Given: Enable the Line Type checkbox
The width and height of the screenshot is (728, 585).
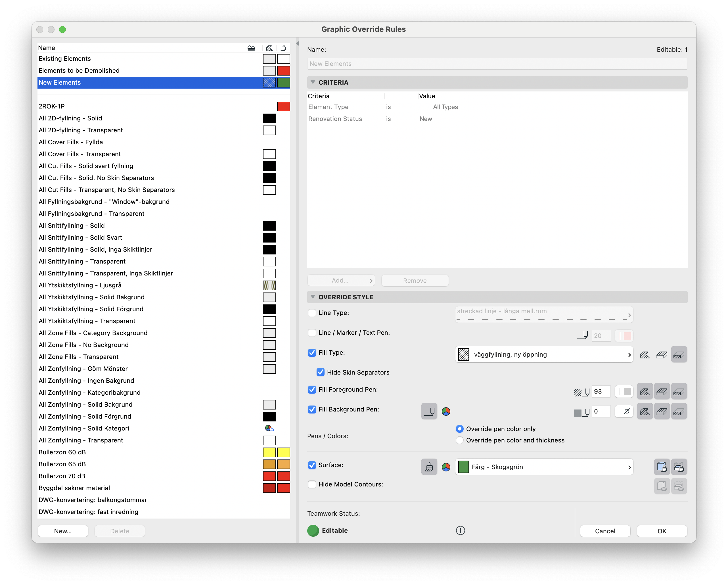Looking at the screenshot, I should point(312,313).
